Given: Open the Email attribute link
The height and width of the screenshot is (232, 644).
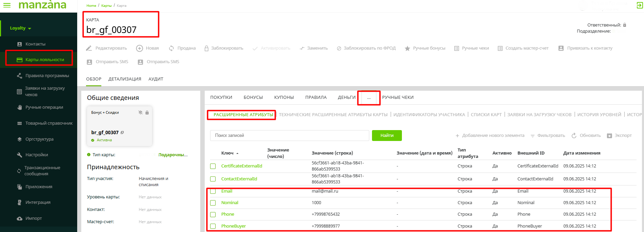Looking at the screenshot, I should pyautogui.click(x=227, y=191).
